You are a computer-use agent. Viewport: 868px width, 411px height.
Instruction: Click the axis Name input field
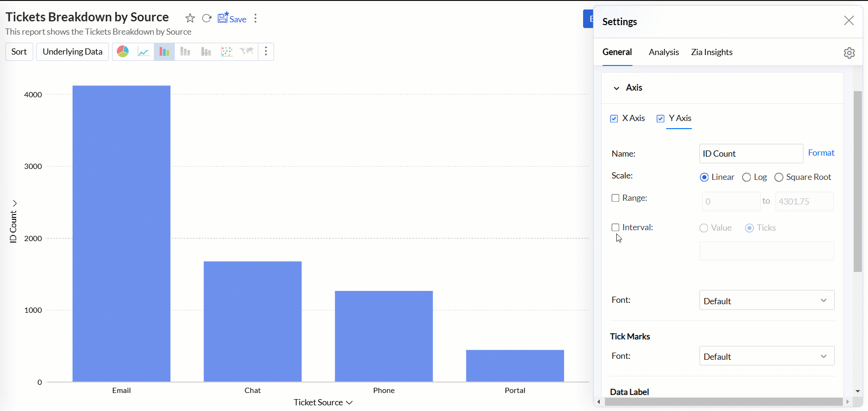pos(751,154)
